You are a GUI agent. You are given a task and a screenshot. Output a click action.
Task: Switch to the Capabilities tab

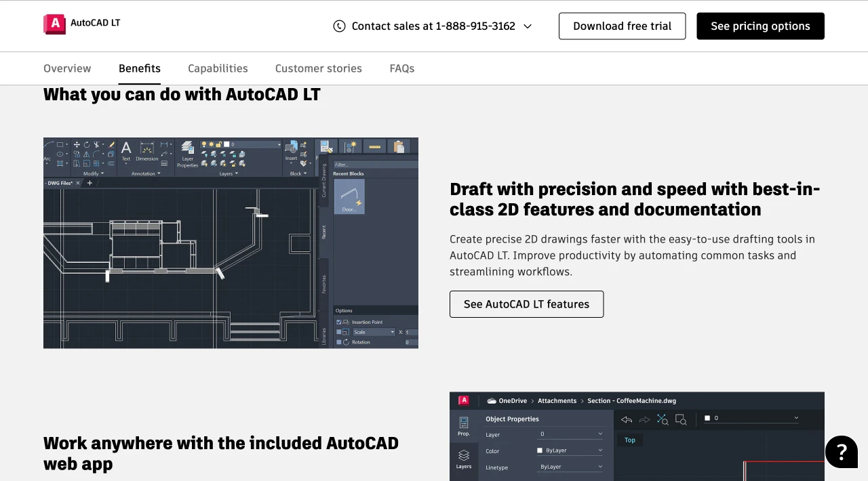click(x=218, y=68)
